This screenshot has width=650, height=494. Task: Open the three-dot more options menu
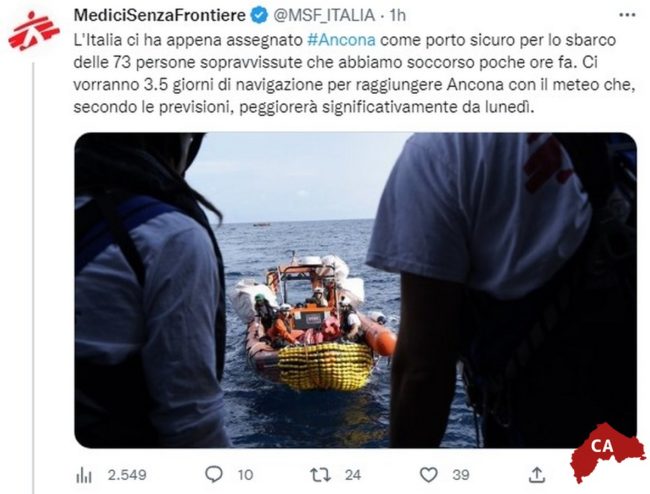[627, 15]
